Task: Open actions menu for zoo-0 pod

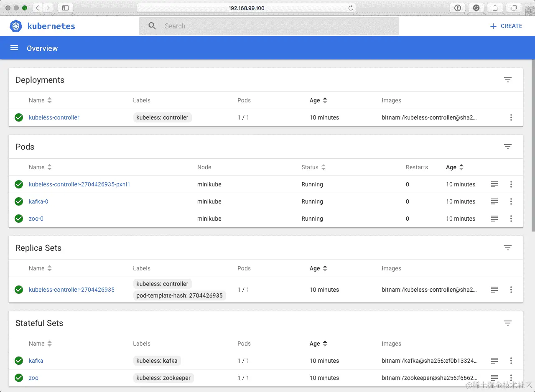Action: (x=511, y=219)
